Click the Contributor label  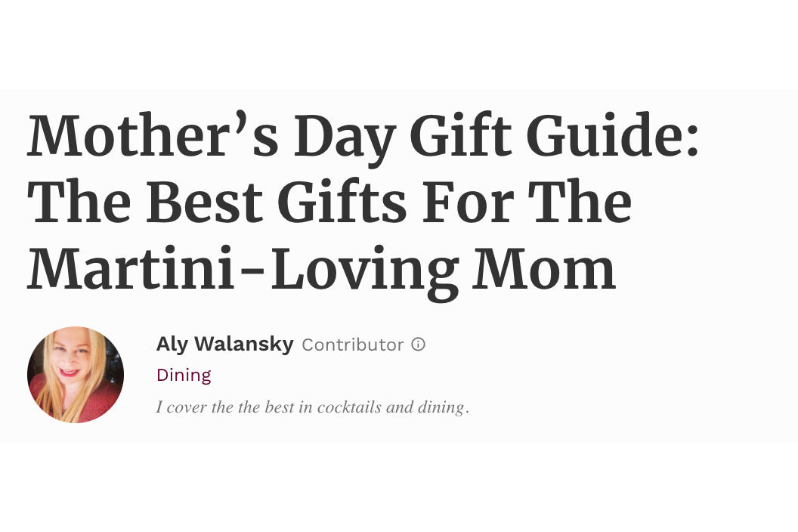(x=352, y=345)
